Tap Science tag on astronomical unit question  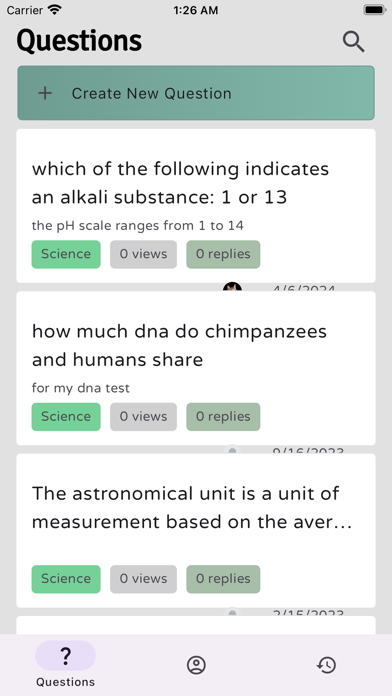tap(66, 579)
